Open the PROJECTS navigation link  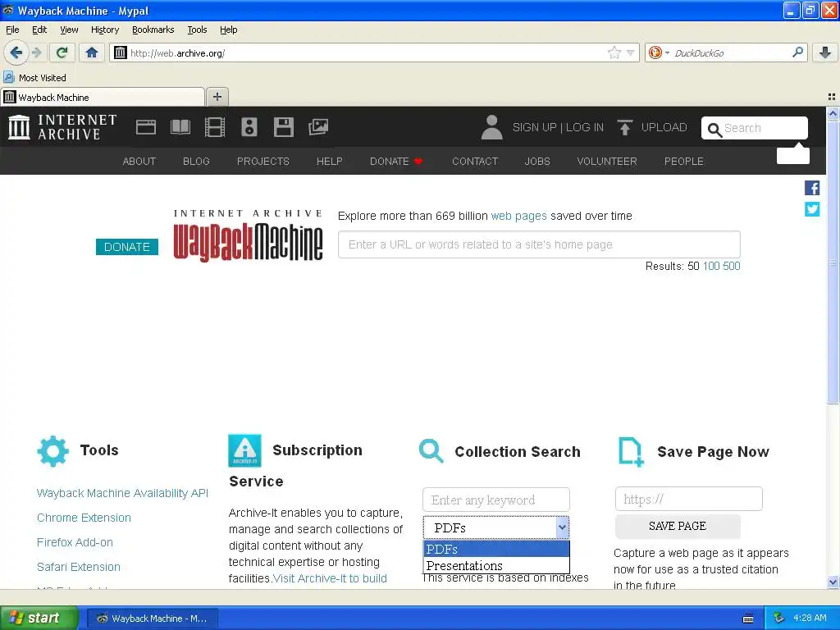(x=263, y=162)
